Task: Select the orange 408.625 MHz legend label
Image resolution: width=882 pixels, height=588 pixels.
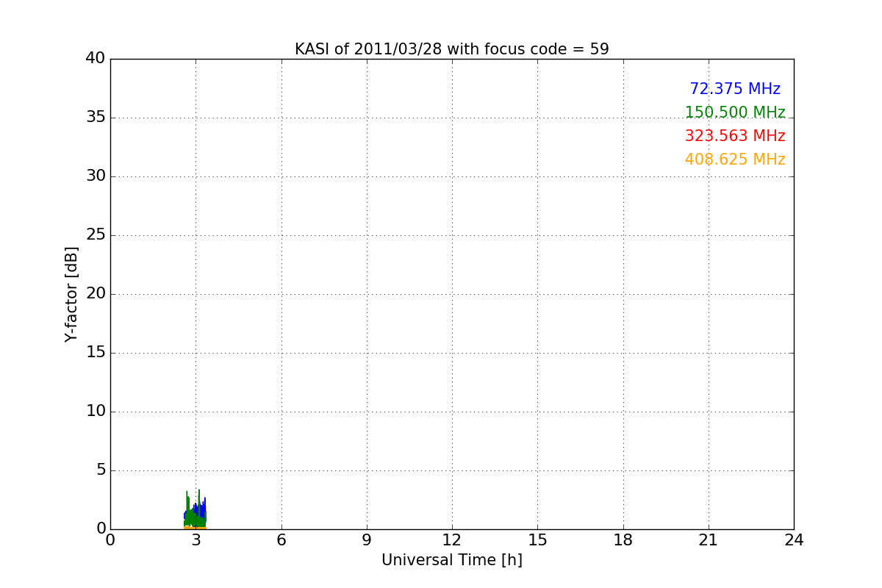Action: coord(735,159)
